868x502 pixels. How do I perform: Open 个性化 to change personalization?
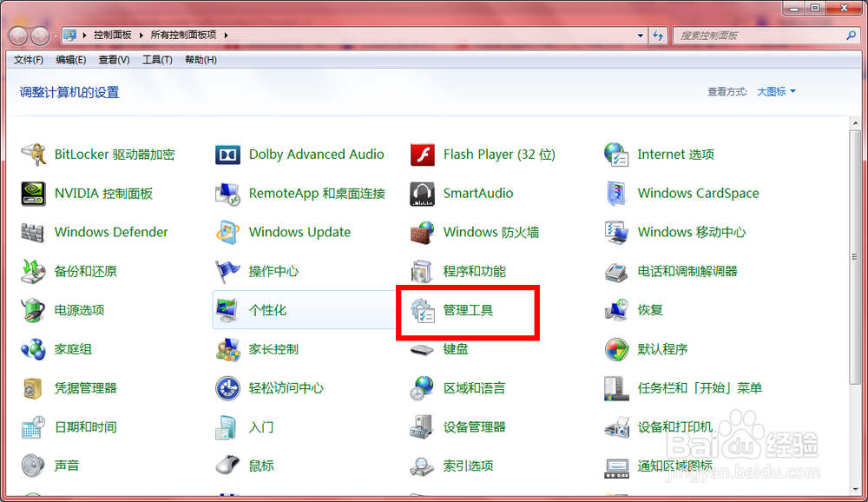coord(268,310)
